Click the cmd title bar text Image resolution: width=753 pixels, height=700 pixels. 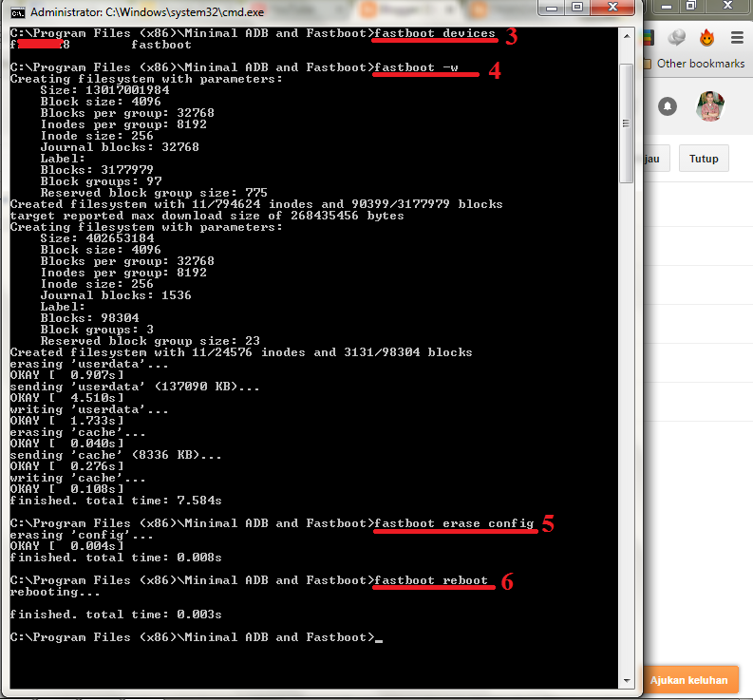pos(147,12)
